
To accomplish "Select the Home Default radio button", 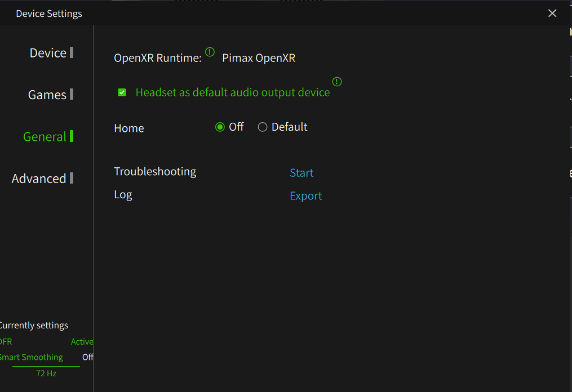I will click(263, 127).
